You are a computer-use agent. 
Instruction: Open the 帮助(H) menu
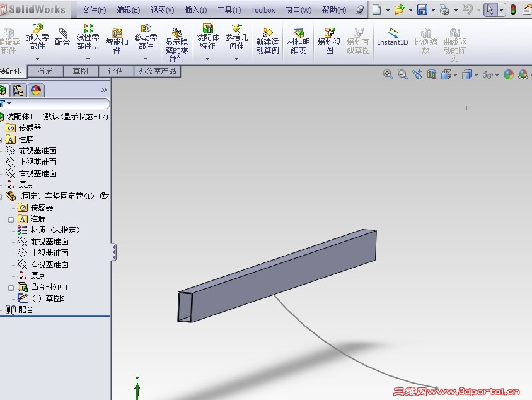click(x=334, y=10)
